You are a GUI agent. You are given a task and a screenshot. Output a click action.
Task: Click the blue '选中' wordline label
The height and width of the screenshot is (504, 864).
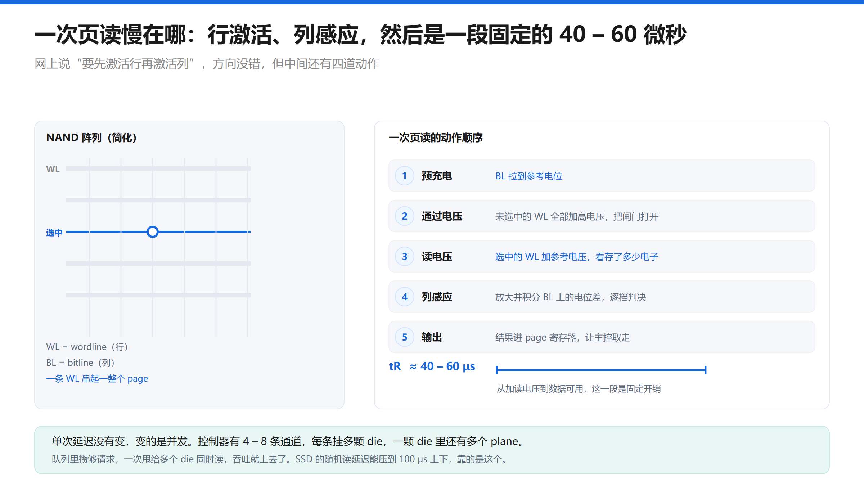54,233
